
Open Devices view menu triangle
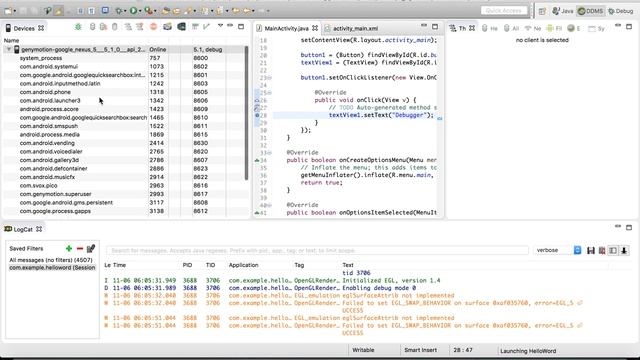tap(220, 26)
